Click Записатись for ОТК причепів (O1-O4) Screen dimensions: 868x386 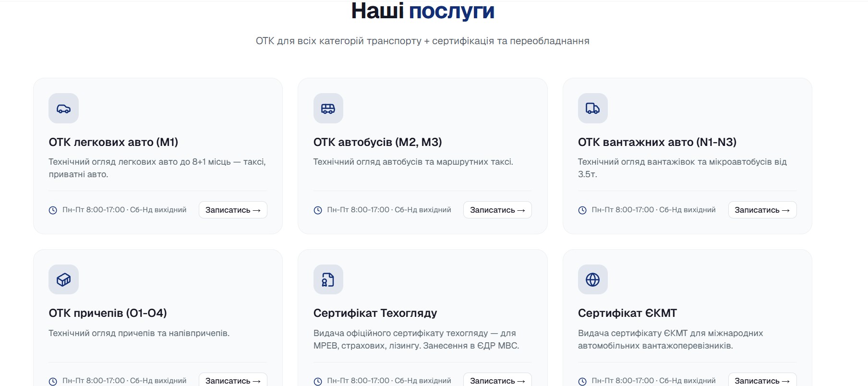click(x=233, y=380)
